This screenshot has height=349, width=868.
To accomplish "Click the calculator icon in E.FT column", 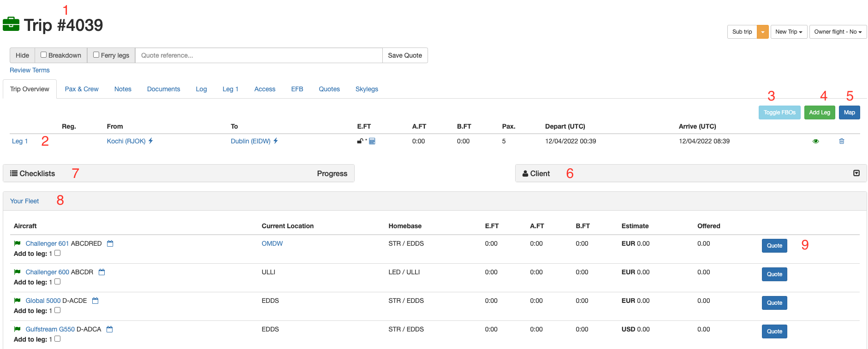I will click(x=372, y=141).
